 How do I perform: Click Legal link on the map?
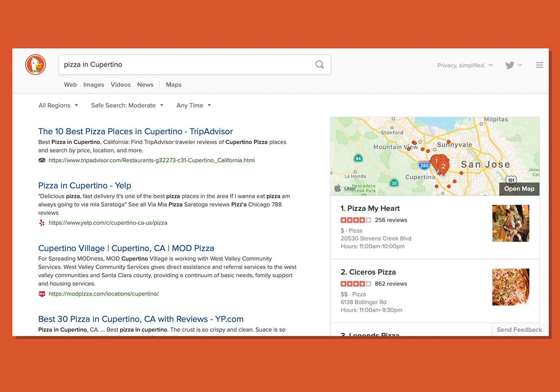350,188
